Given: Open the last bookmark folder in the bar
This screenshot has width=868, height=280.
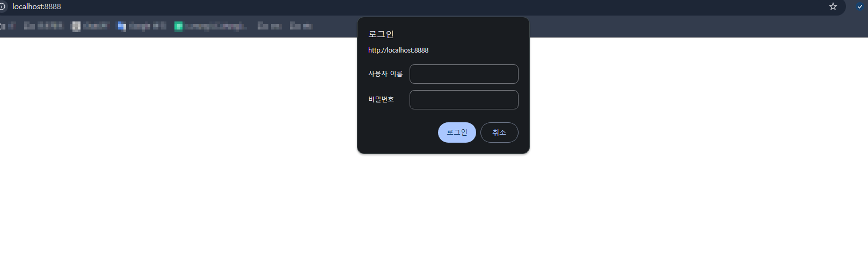Looking at the screenshot, I should point(301,26).
